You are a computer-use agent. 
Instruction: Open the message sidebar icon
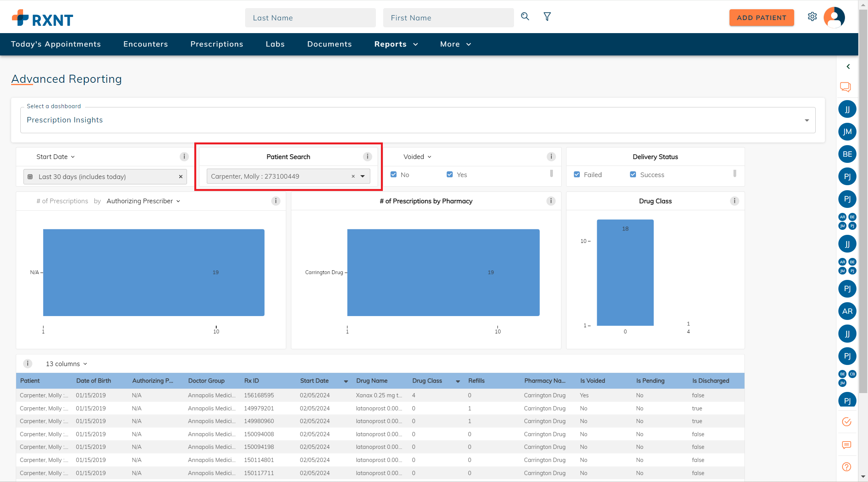(846, 445)
